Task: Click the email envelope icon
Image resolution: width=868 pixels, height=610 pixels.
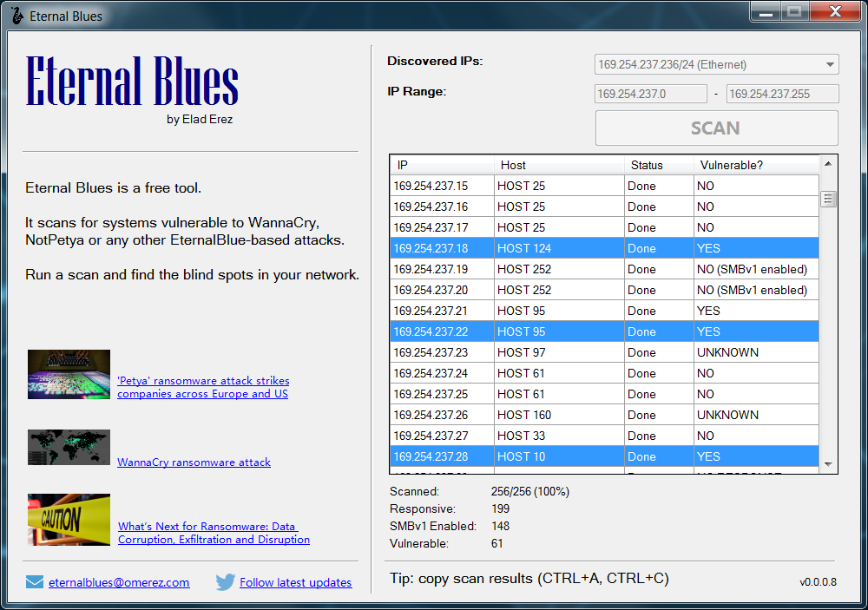Action: (35, 582)
